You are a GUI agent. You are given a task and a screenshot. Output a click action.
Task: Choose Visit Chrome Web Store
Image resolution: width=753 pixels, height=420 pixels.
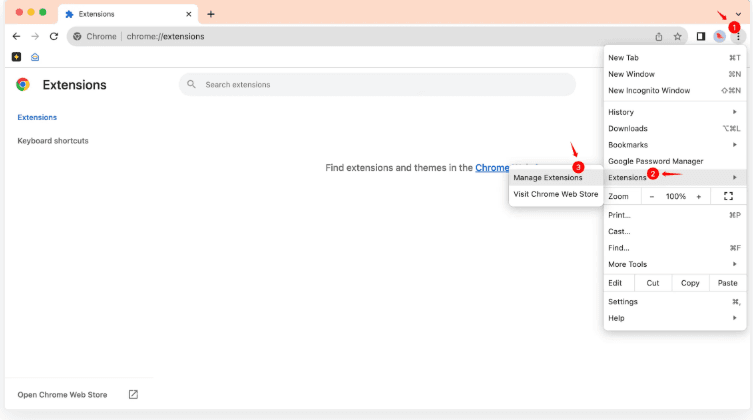coord(556,194)
